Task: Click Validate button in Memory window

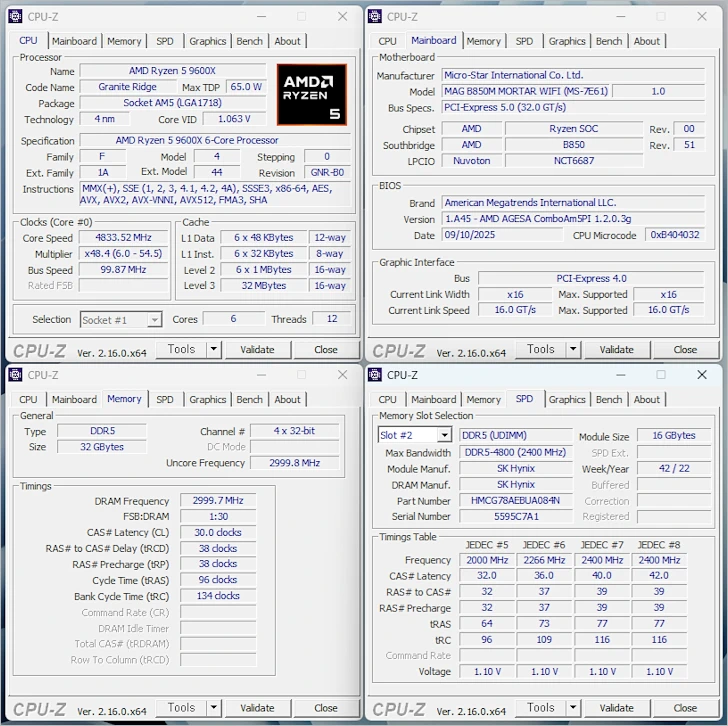Action: [258, 708]
